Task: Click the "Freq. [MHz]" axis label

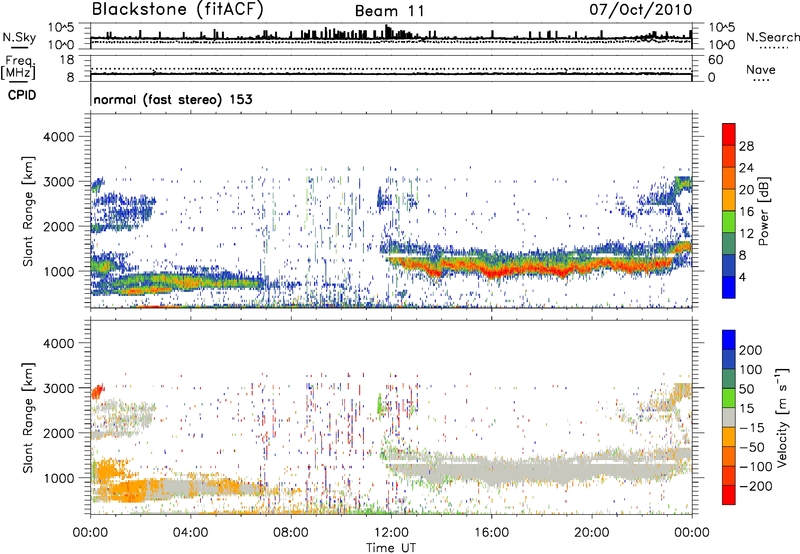Action: coord(19,67)
